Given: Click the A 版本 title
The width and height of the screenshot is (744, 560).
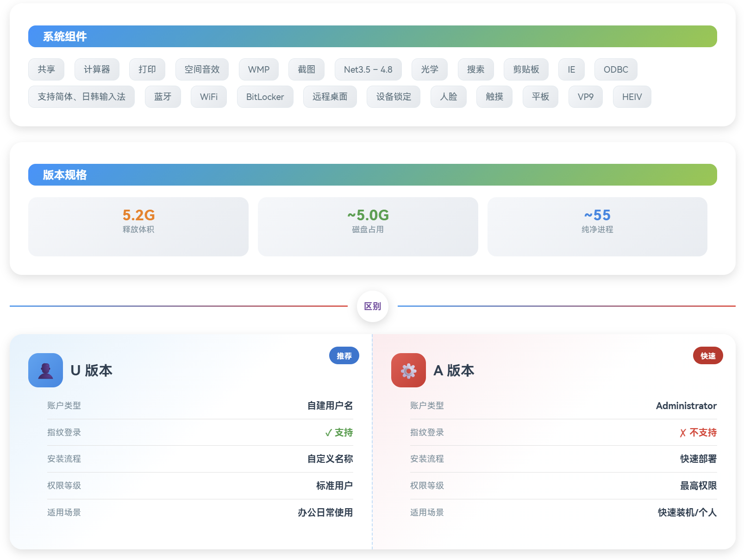Looking at the screenshot, I should click(454, 370).
